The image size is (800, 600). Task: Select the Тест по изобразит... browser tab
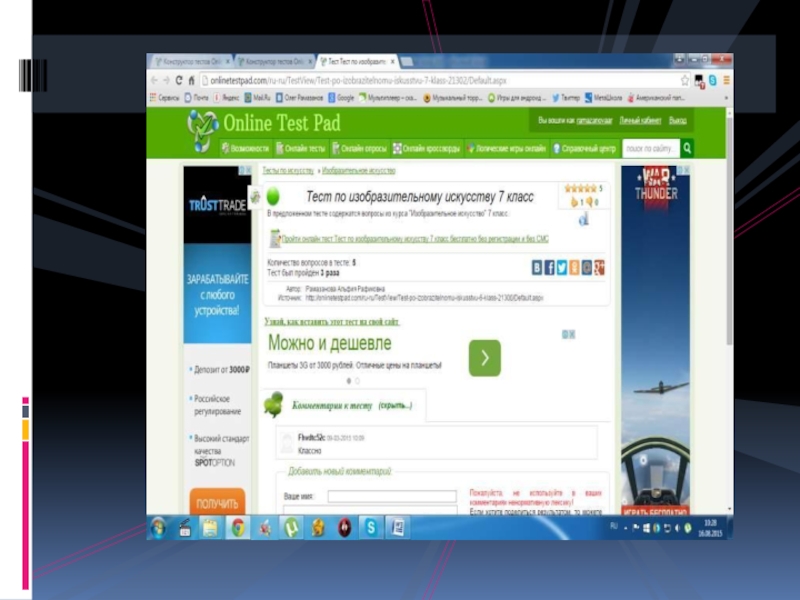point(356,62)
